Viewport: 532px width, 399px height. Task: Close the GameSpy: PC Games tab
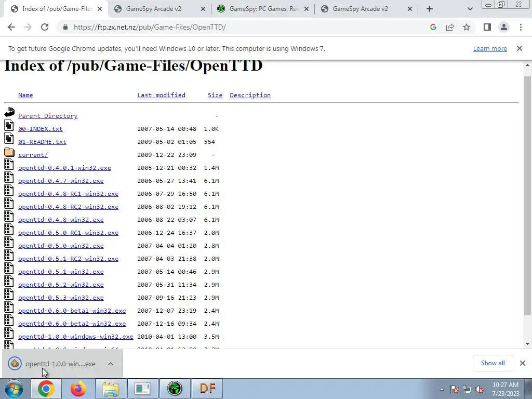[307, 9]
